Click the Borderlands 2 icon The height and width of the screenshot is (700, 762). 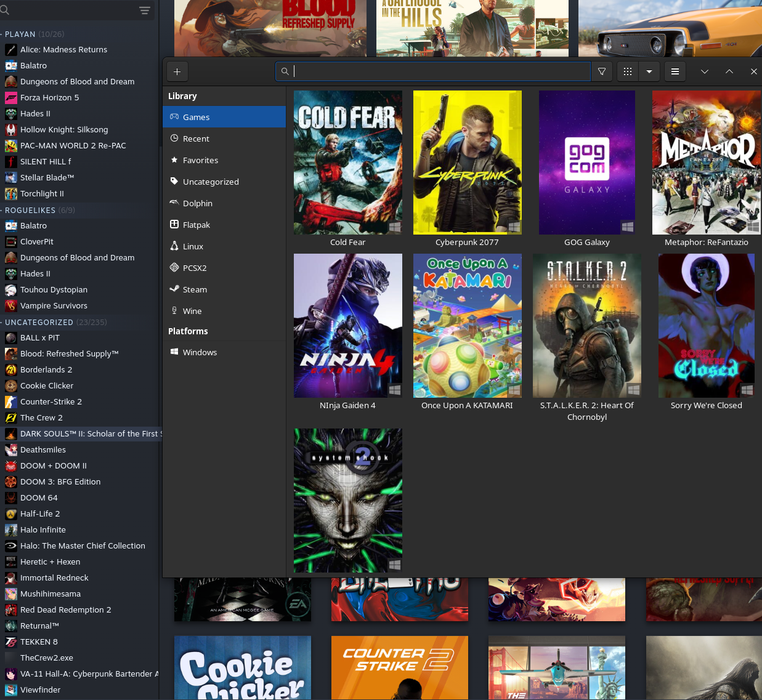point(11,369)
